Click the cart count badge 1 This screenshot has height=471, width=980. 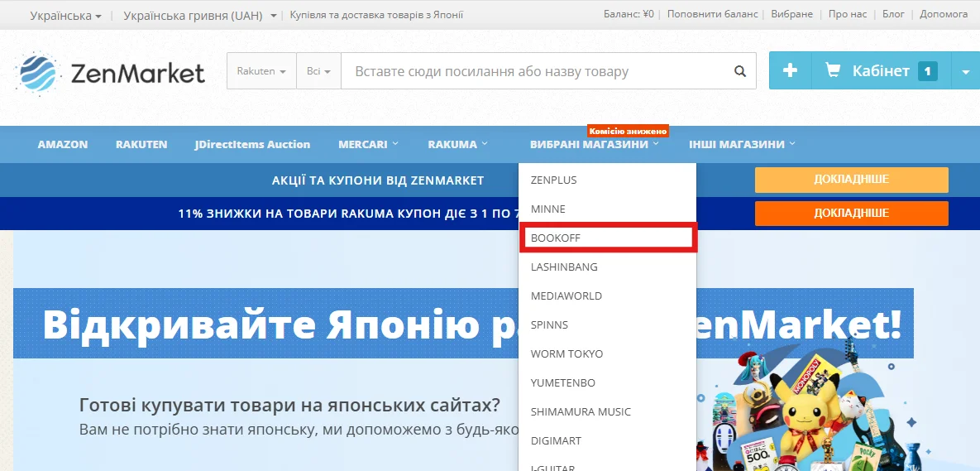click(x=928, y=71)
